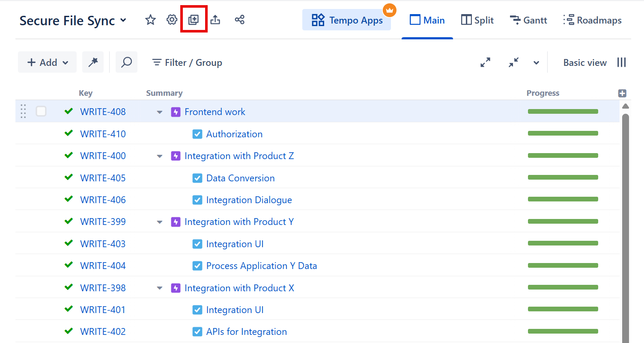Switch to the Gantt view tab
Screen dimensions: 644x343
click(528, 20)
